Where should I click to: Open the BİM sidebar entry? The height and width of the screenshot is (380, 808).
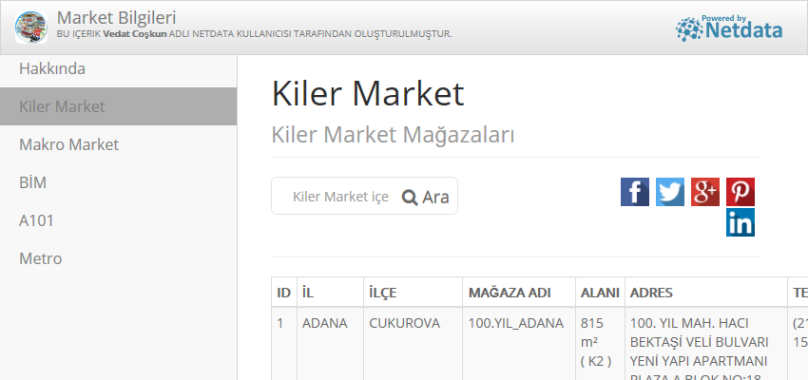(119, 183)
